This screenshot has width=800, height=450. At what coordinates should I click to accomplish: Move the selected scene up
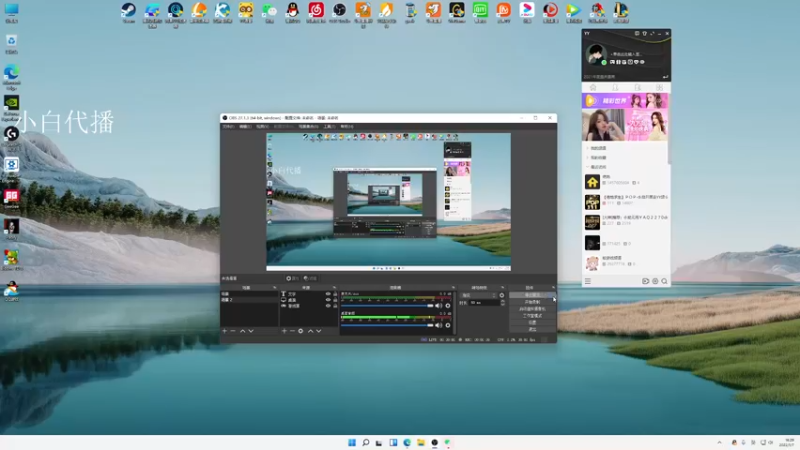click(243, 331)
